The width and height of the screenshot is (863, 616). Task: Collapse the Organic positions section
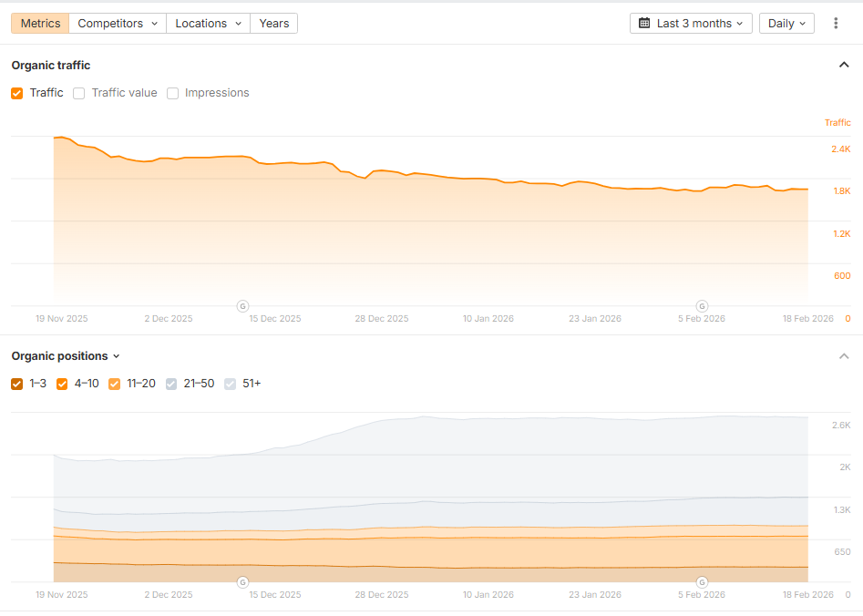click(x=843, y=356)
